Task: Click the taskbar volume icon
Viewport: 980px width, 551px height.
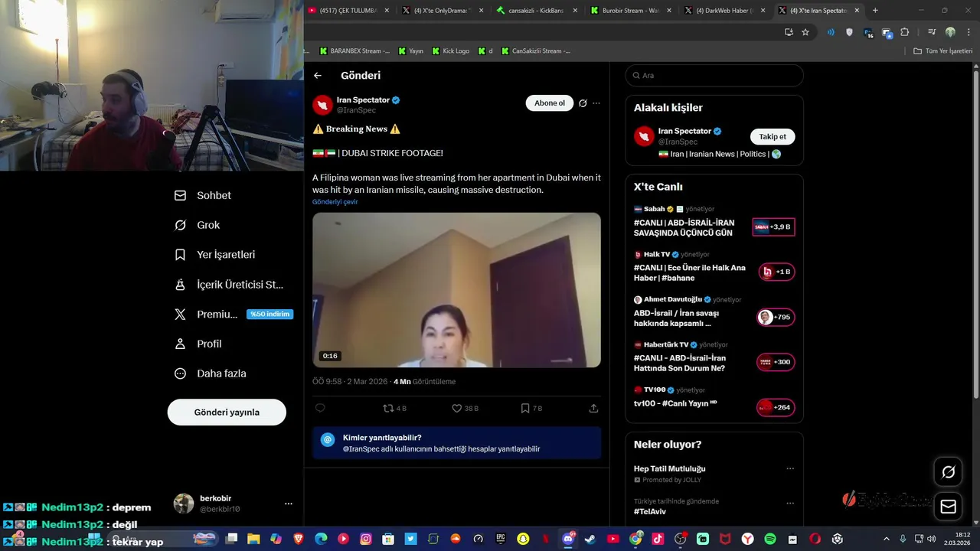Action: pos(931,539)
